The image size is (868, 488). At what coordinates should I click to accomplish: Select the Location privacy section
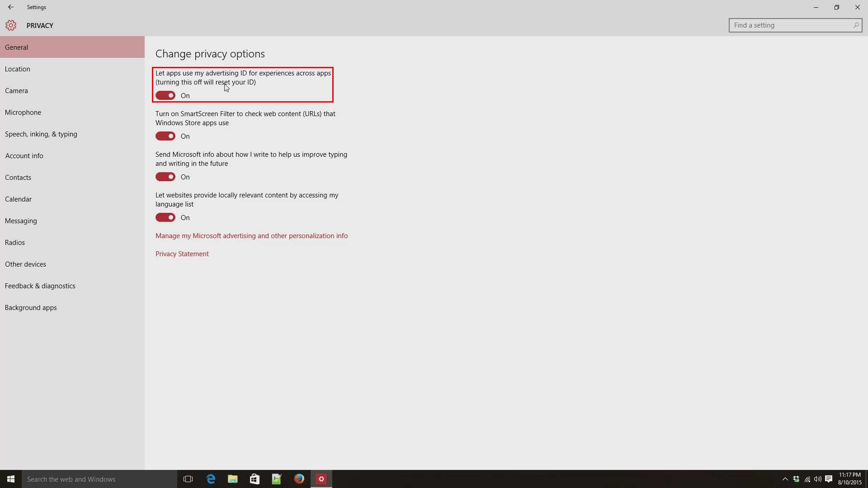(18, 69)
